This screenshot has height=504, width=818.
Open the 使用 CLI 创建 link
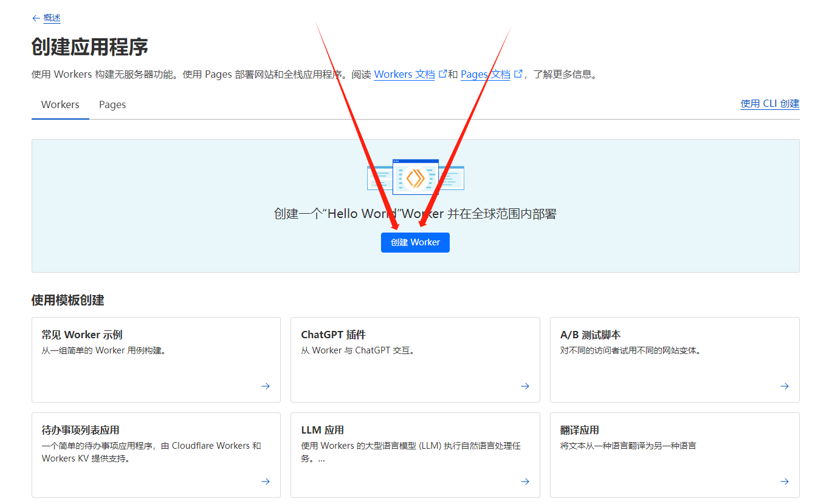coord(769,104)
